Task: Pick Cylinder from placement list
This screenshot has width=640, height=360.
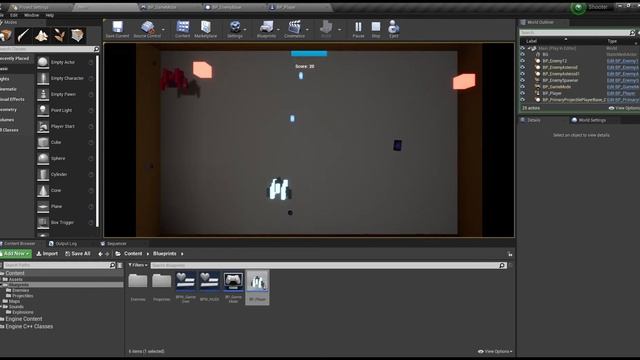Action: (x=65, y=174)
